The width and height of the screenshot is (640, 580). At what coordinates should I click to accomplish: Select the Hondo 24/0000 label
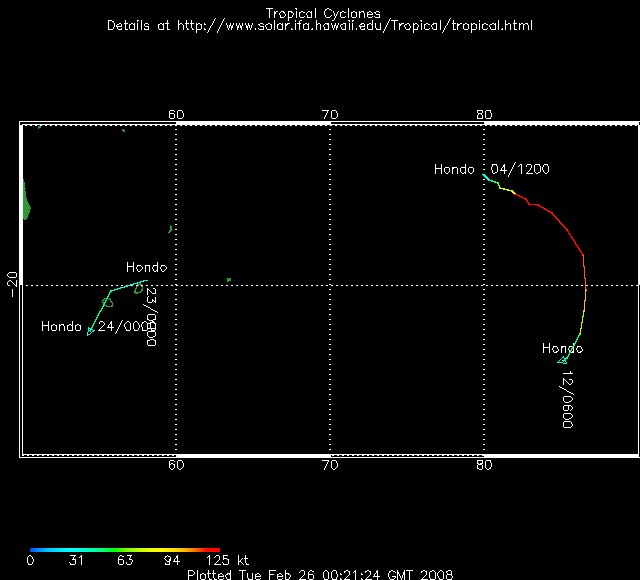pos(99,326)
